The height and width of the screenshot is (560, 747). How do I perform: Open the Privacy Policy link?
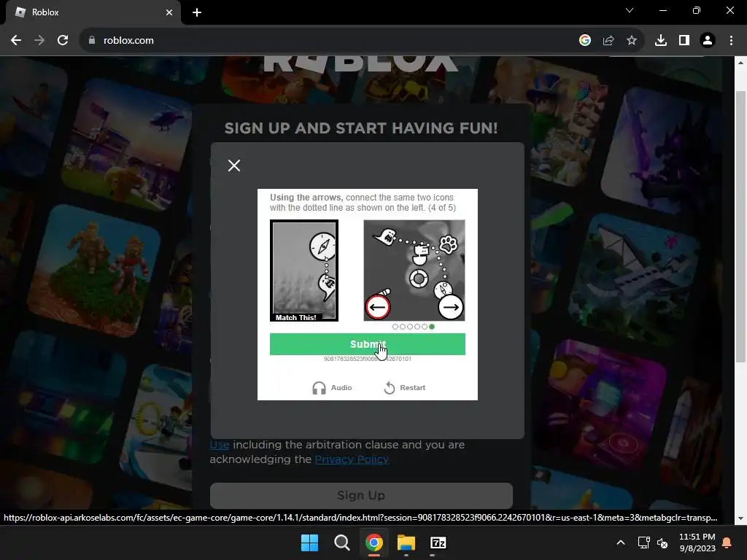click(352, 459)
